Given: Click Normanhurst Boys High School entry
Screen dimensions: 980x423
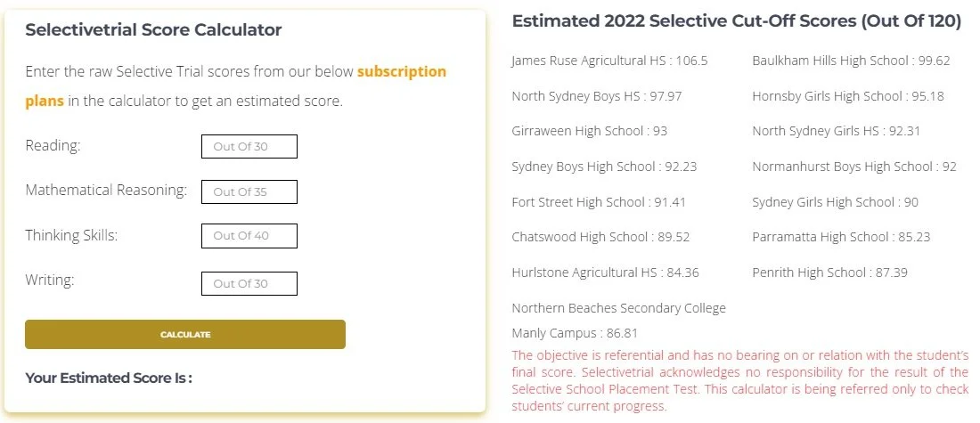Looking at the screenshot, I should [854, 167].
